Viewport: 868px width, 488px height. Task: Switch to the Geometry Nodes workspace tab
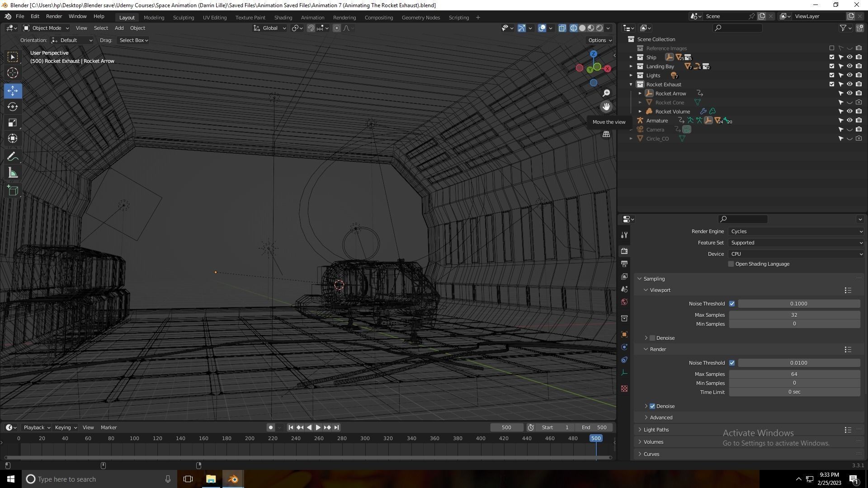420,18
